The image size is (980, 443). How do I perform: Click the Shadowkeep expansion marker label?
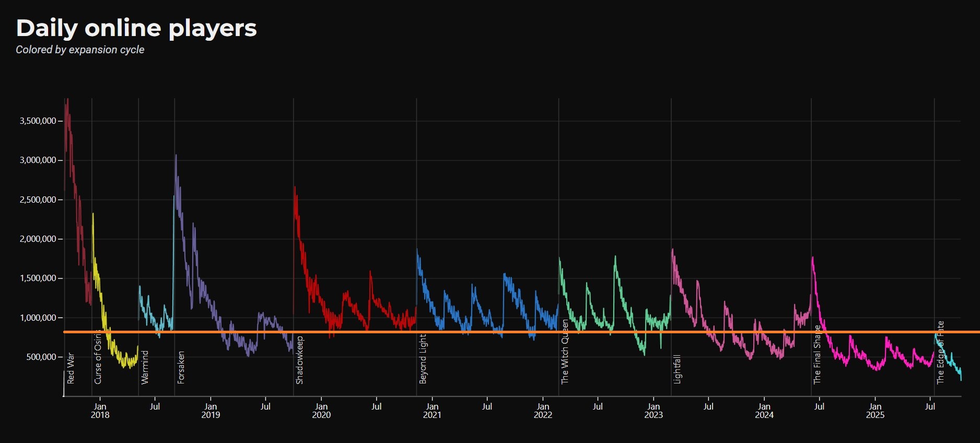click(300, 360)
